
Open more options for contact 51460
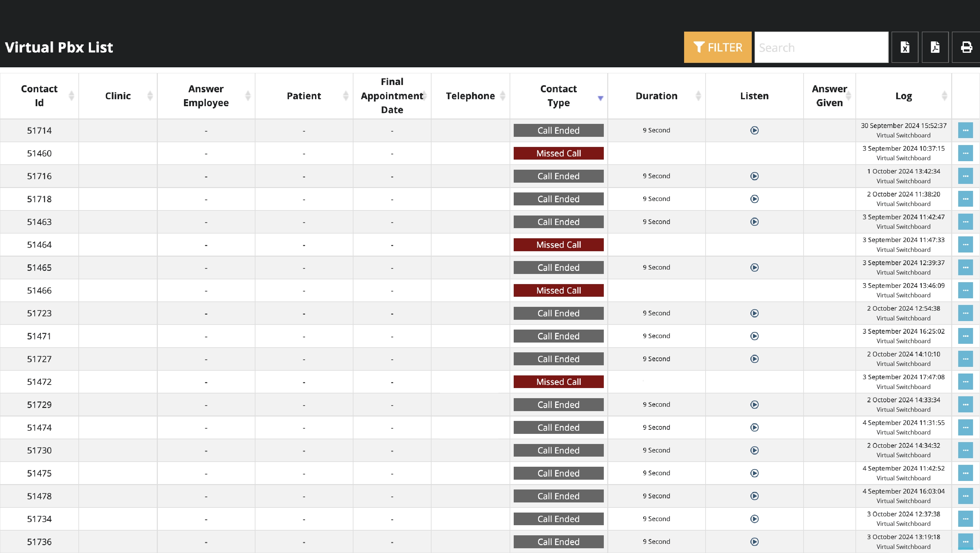point(965,153)
